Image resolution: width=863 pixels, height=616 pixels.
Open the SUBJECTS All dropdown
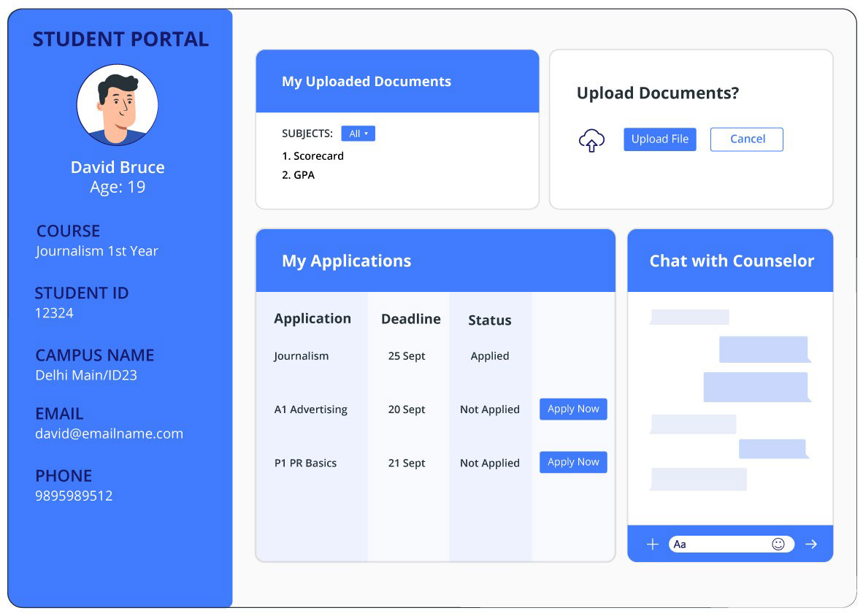358,134
